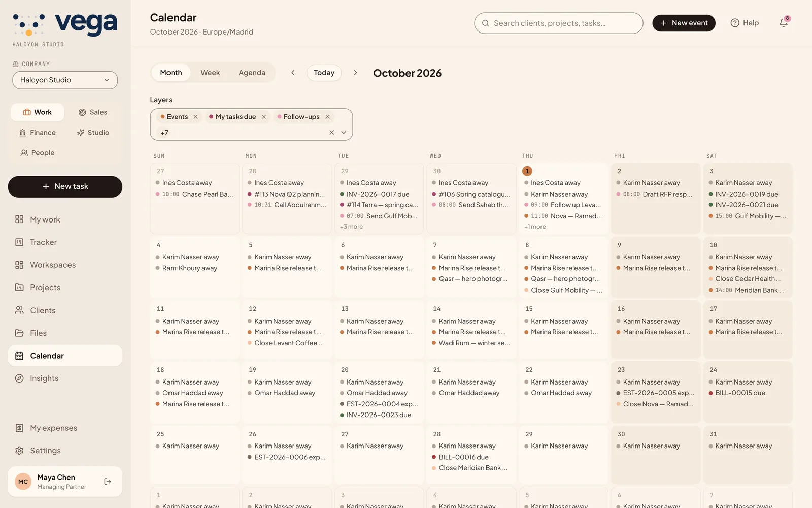Open the Calendar menu item
This screenshot has width=812, height=508.
pyautogui.click(x=65, y=356)
